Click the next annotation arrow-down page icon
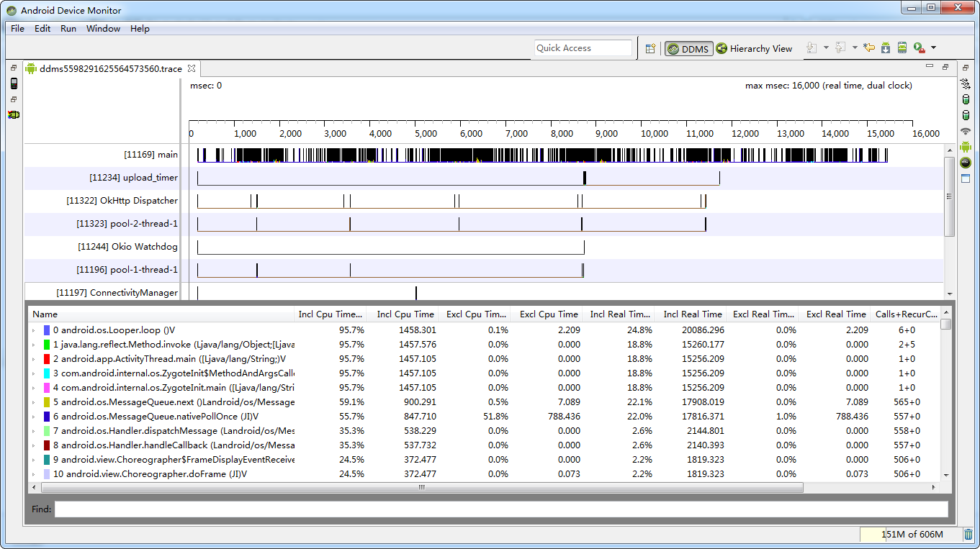This screenshot has height=549, width=980. click(x=812, y=48)
